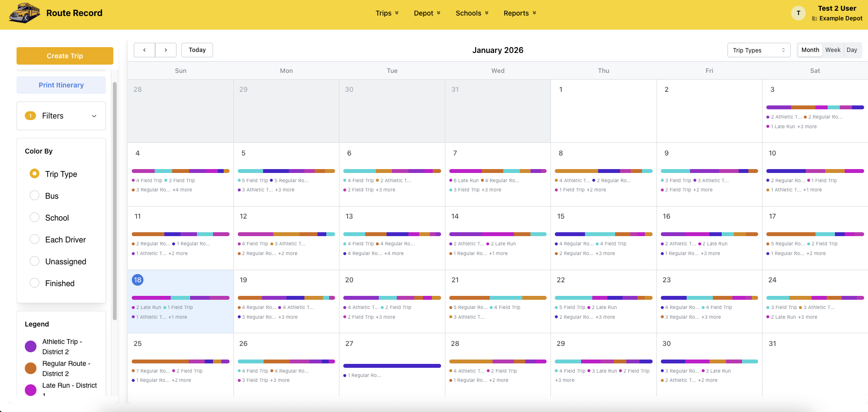Screen dimensions: 868x412
Task: Select the Trip Type radio button
Action: [x=35, y=173]
